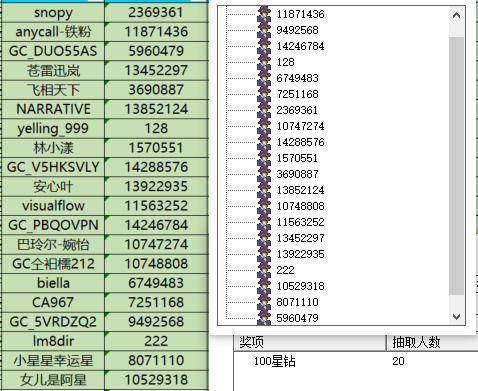The image size is (478, 391).
Task: Click the 抽取人数 value 20
Action: pyautogui.click(x=398, y=361)
